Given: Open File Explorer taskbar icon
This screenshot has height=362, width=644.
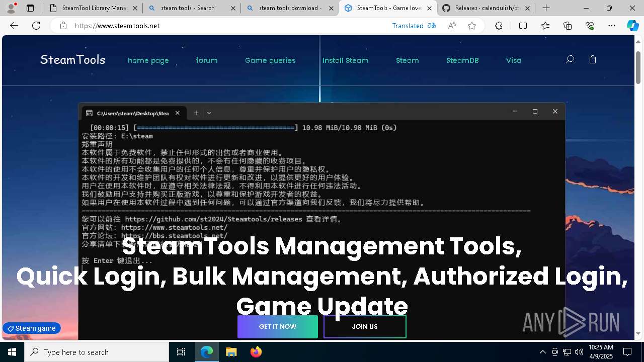Looking at the screenshot, I should pos(231,352).
